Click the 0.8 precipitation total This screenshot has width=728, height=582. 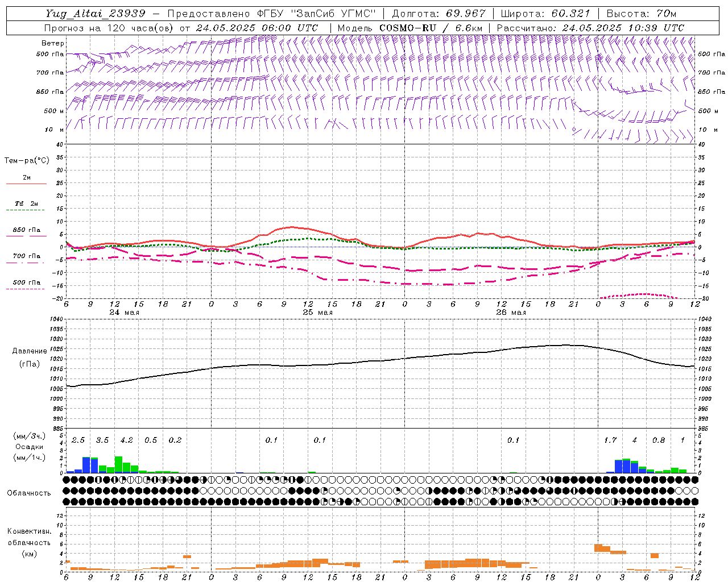point(659,440)
